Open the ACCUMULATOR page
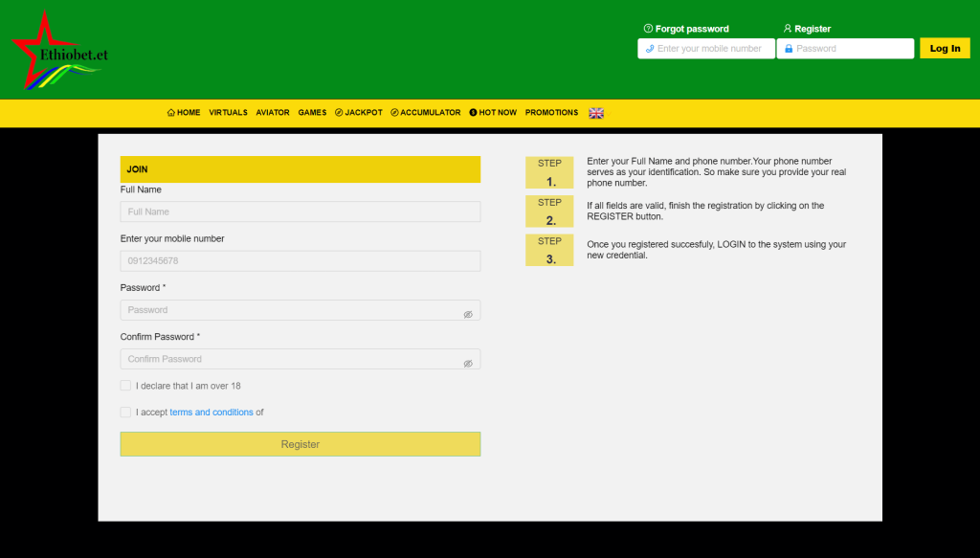 (426, 113)
